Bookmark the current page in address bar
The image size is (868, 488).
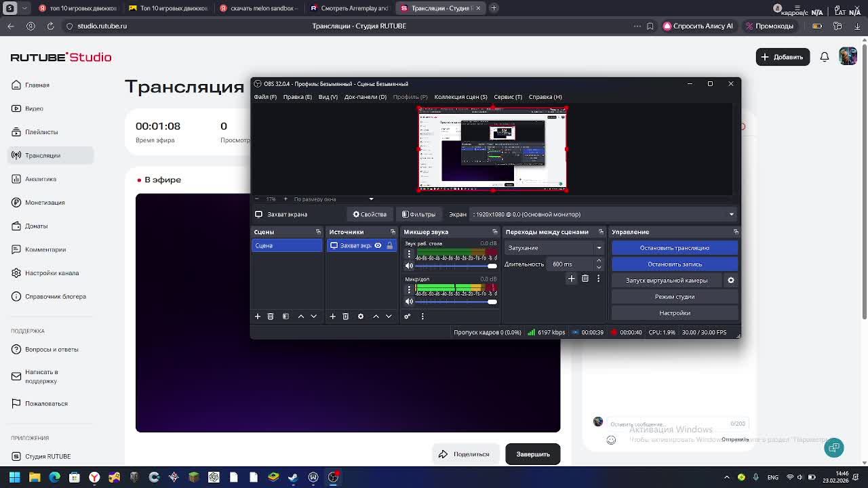pos(650,26)
